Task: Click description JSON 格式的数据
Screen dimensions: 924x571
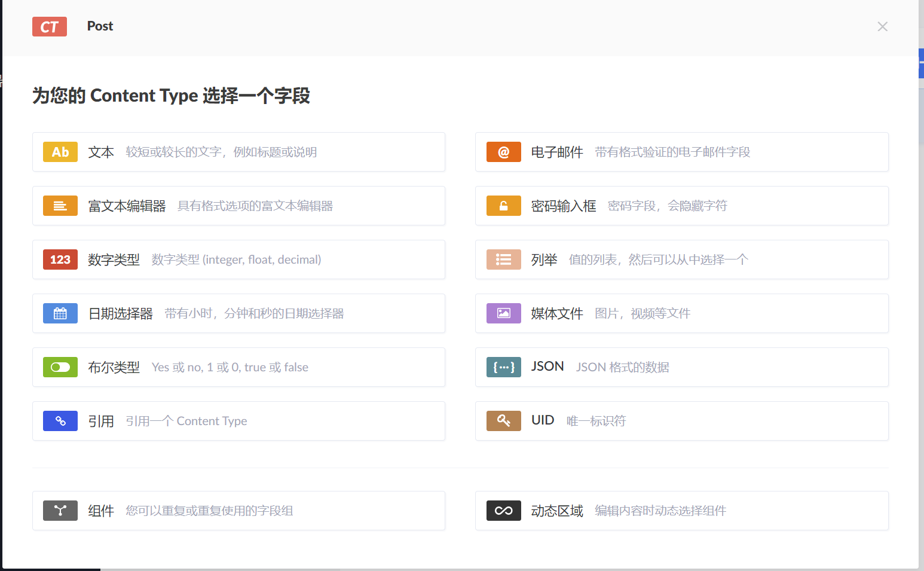Action: click(x=622, y=367)
